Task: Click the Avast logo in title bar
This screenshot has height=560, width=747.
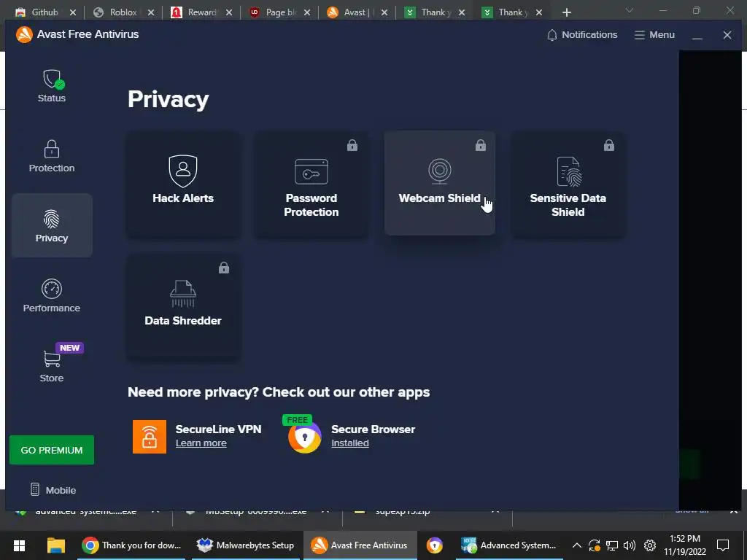Action: coord(24,34)
